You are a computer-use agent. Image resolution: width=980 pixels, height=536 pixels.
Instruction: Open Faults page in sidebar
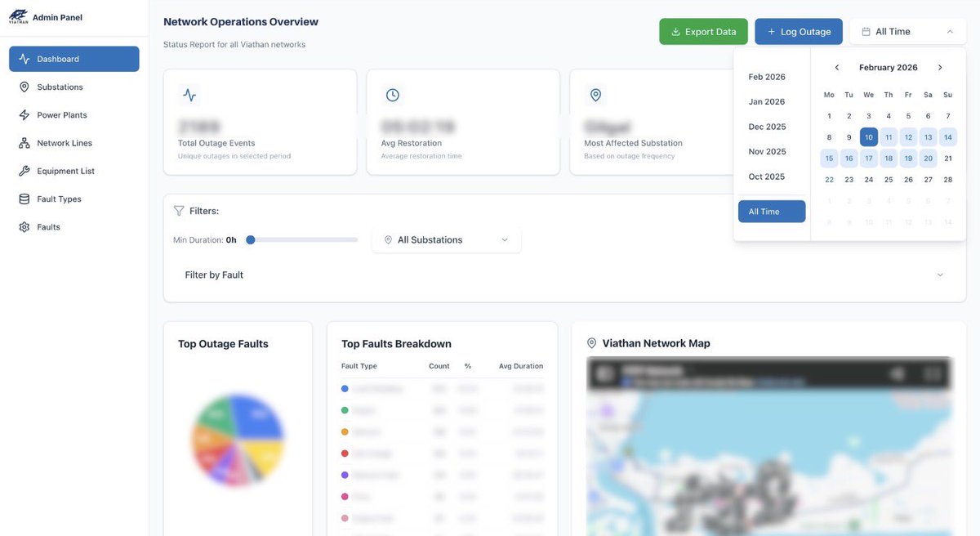[x=74, y=227]
